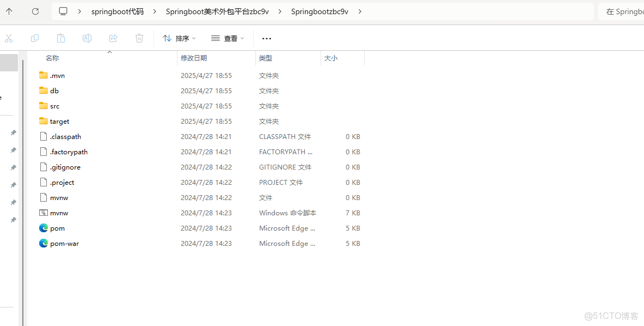Click the Refresh icon in the address bar
The height and width of the screenshot is (326, 644).
pyautogui.click(x=35, y=11)
